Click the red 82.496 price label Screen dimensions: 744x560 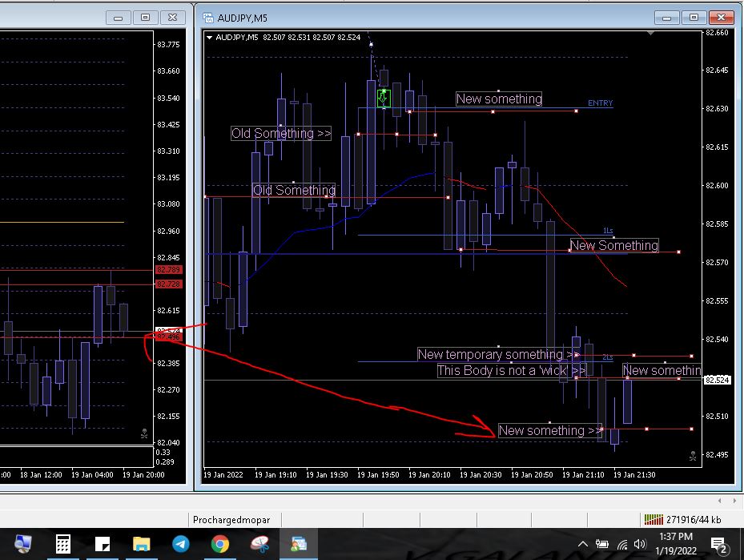tap(168, 337)
